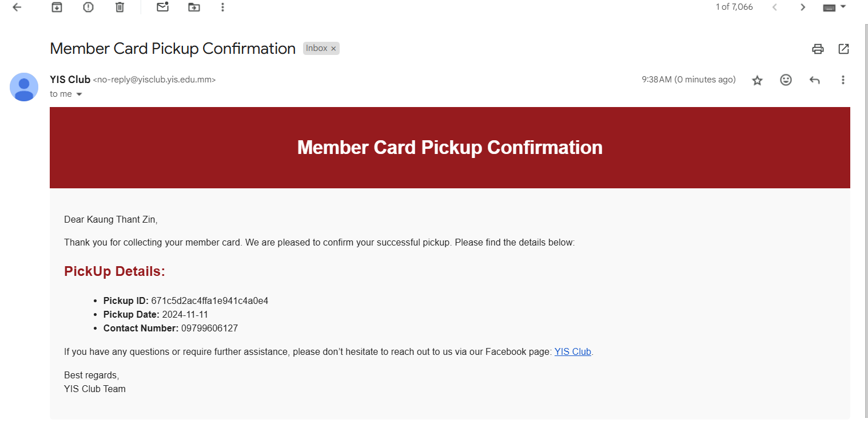Reply to the YIS Club email
868x427 pixels.
(x=815, y=80)
